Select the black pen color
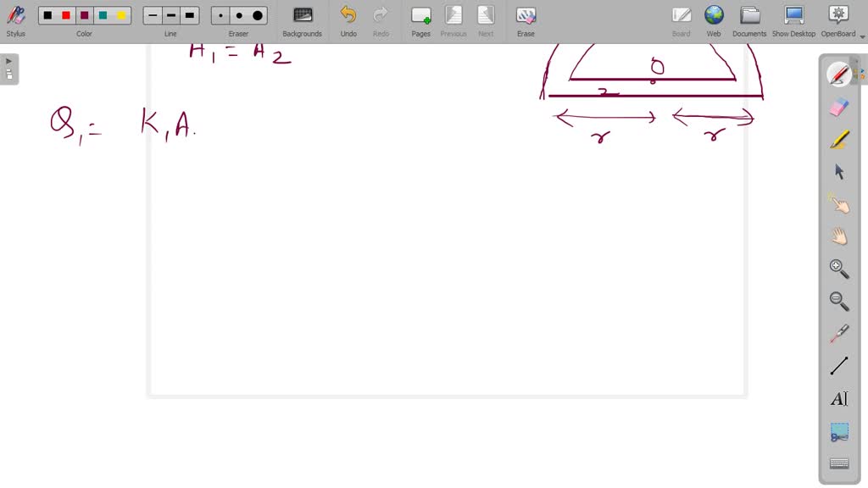This screenshot has height=488, width=868. point(47,15)
